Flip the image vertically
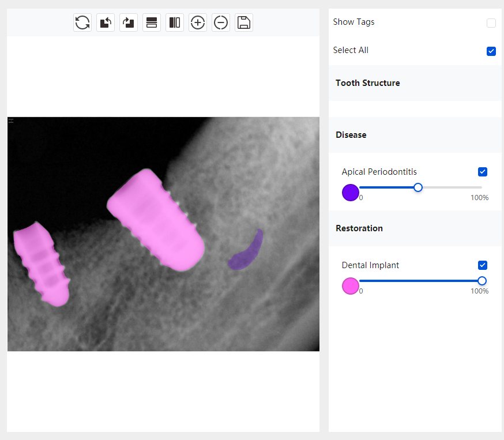504x440 pixels. [x=152, y=22]
